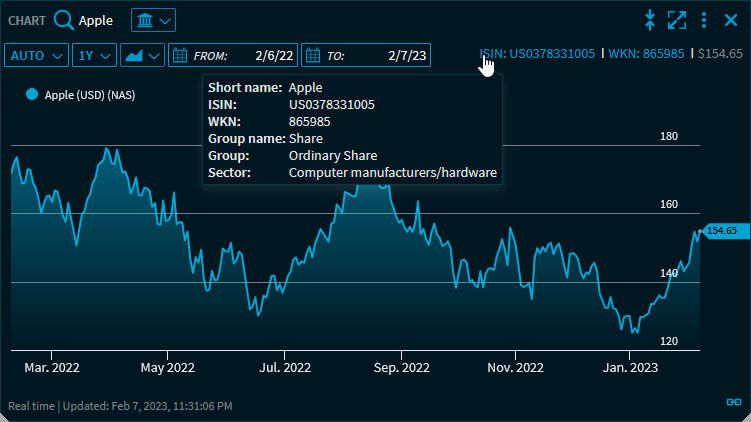Change chart type via area chart dropdown
751x422 pixels.
point(142,55)
